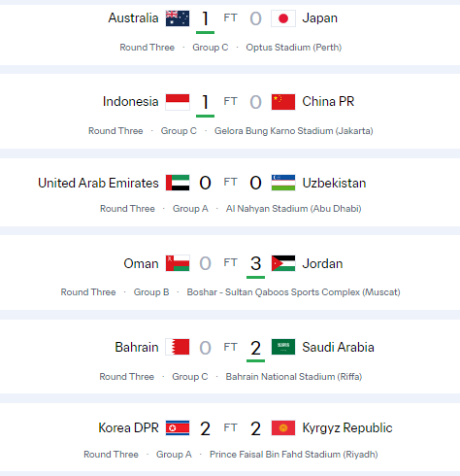The height and width of the screenshot is (476, 460).
Task: Click the Jordan flag icon
Action: click(x=283, y=263)
